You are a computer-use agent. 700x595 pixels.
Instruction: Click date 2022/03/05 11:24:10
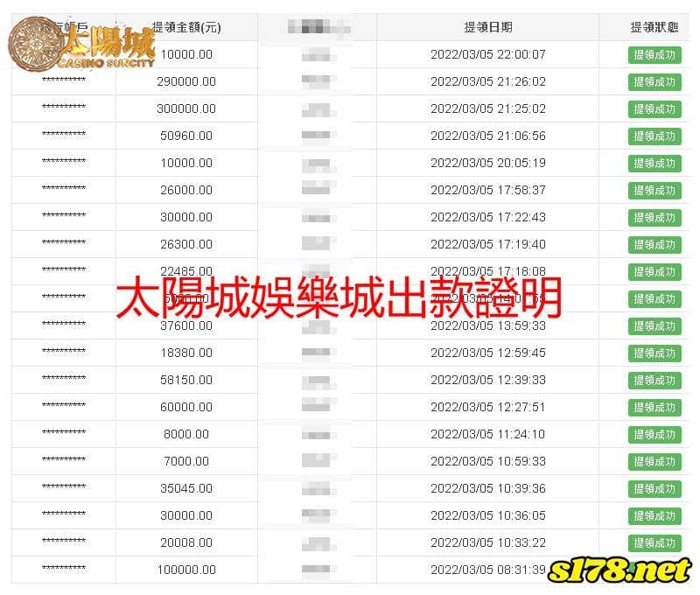488,434
